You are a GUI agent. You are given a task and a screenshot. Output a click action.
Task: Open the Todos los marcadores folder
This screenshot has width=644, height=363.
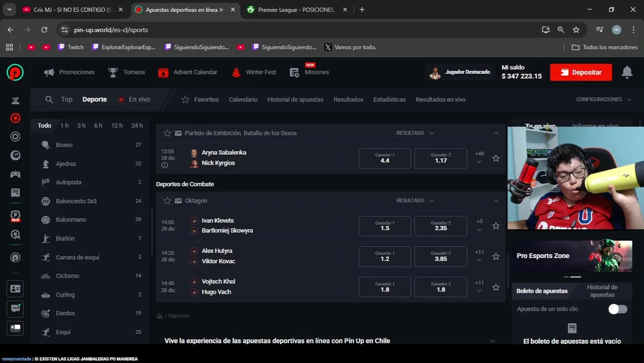pos(604,47)
